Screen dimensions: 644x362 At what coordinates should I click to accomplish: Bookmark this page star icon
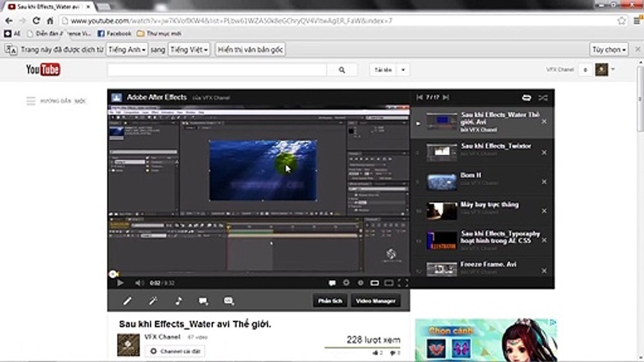(x=622, y=21)
